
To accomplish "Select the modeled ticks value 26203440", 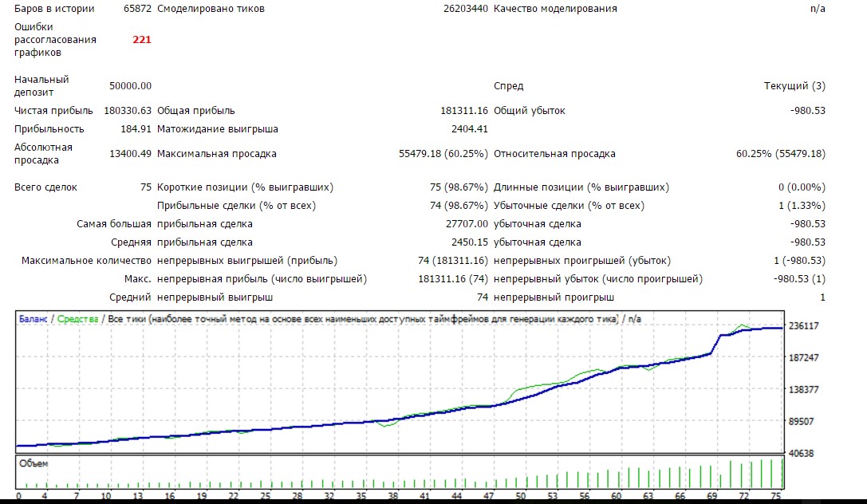I will click(x=466, y=9).
